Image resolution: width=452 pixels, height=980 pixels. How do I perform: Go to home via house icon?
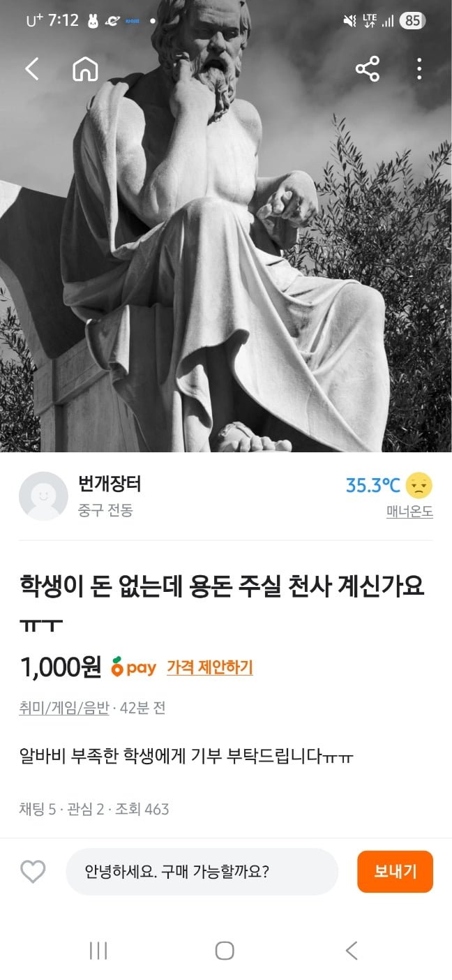[85, 68]
